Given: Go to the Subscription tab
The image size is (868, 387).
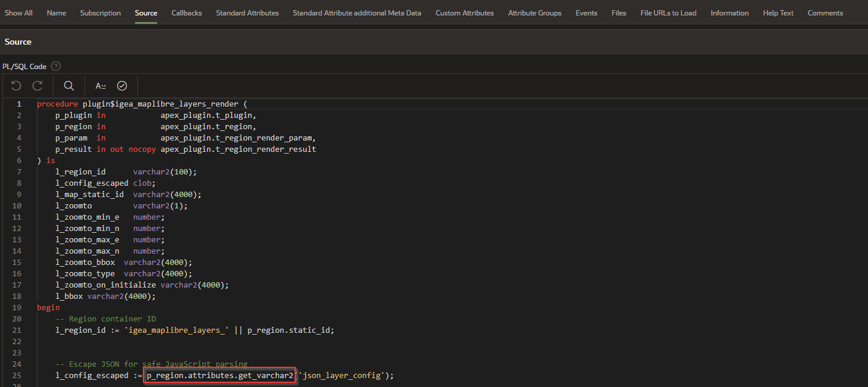Looking at the screenshot, I should pyautogui.click(x=101, y=13).
